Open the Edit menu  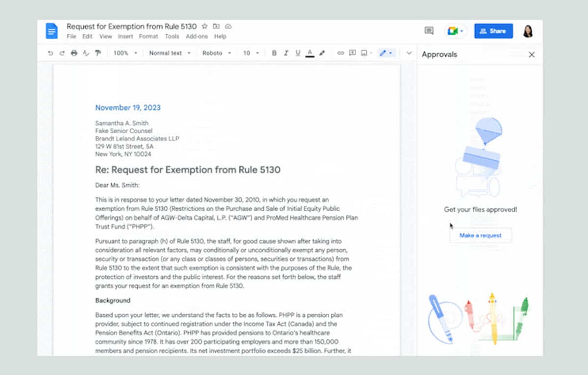click(x=87, y=36)
